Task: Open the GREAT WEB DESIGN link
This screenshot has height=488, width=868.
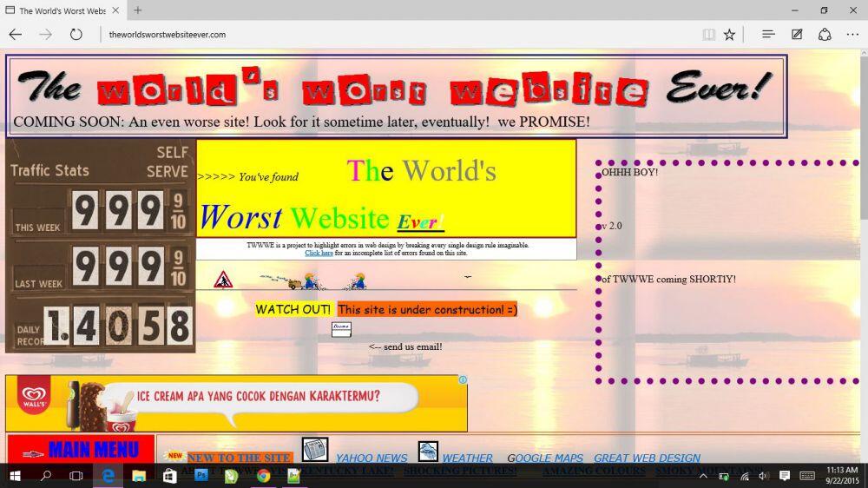Action: coord(648,458)
